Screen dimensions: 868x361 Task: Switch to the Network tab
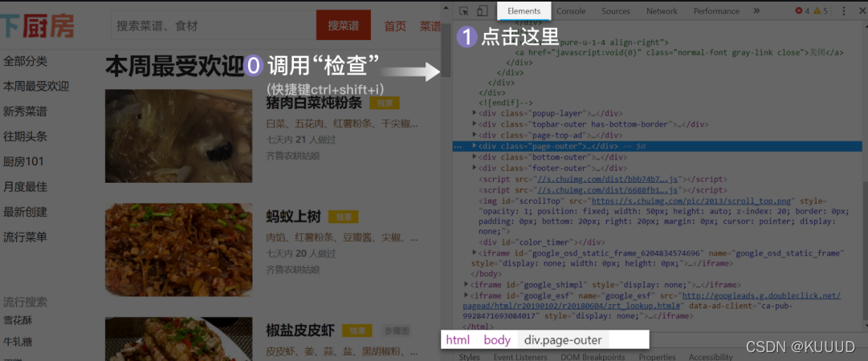click(x=662, y=11)
